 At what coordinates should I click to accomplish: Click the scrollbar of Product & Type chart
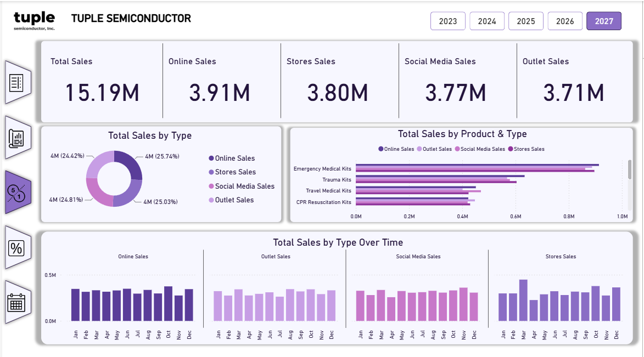(x=629, y=170)
